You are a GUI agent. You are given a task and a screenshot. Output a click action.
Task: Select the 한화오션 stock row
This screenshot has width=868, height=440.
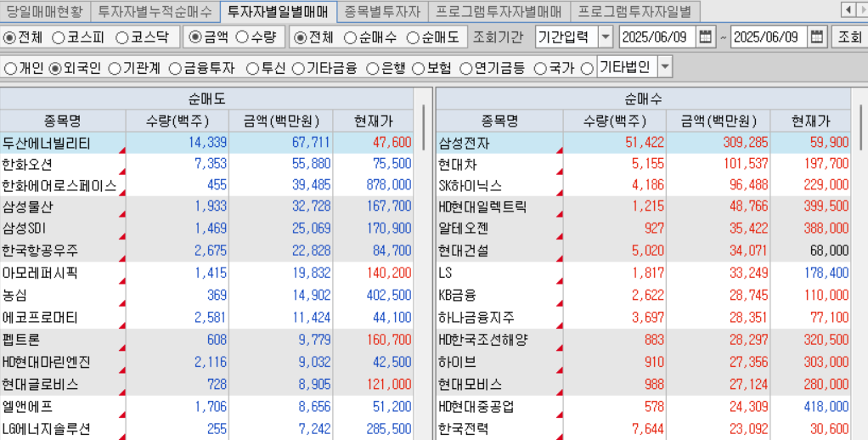207,164
